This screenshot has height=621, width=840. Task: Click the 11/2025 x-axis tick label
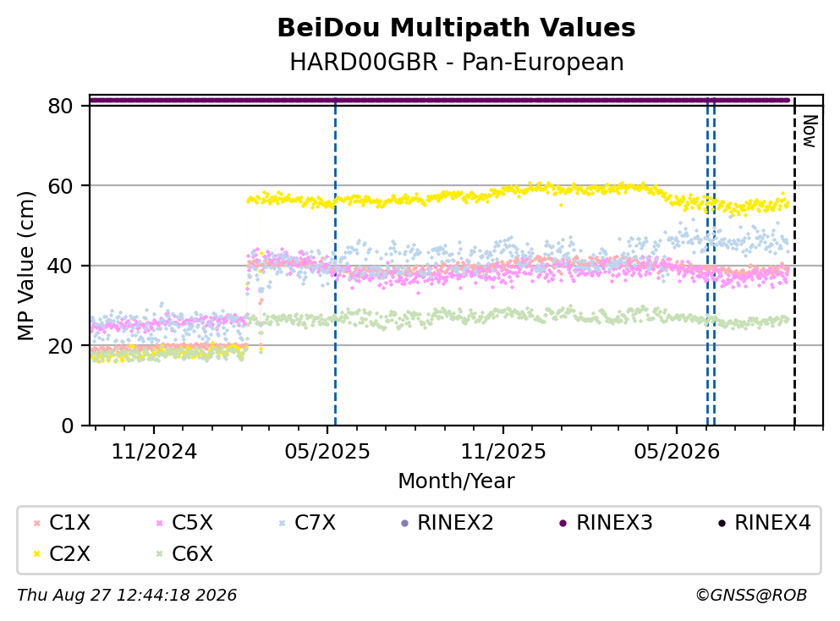503,452
